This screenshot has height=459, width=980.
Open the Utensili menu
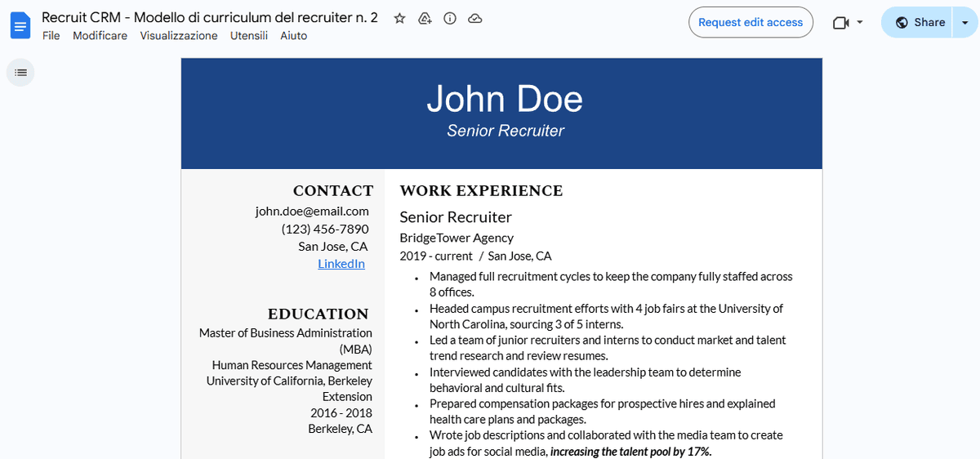pyautogui.click(x=249, y=36)
